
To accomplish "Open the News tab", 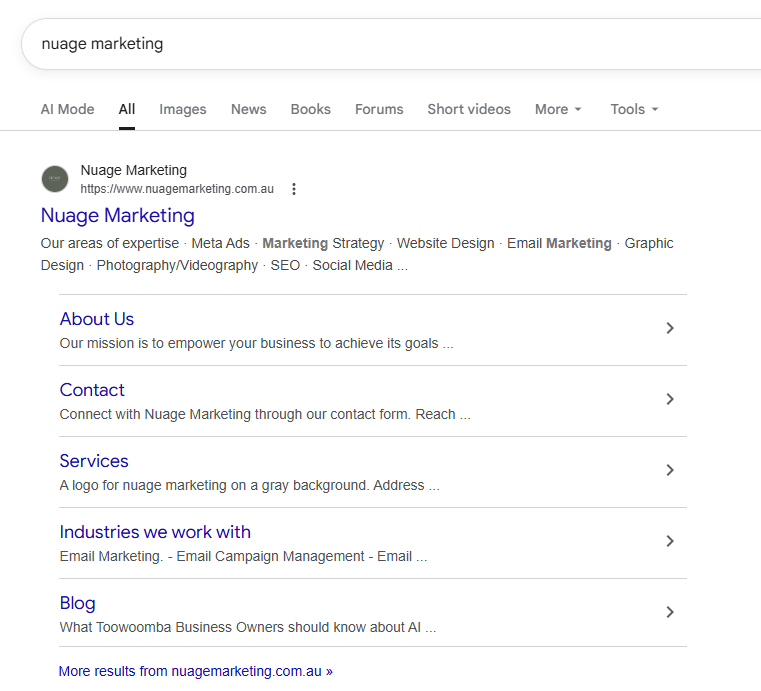I will click(x=248, y=109).
